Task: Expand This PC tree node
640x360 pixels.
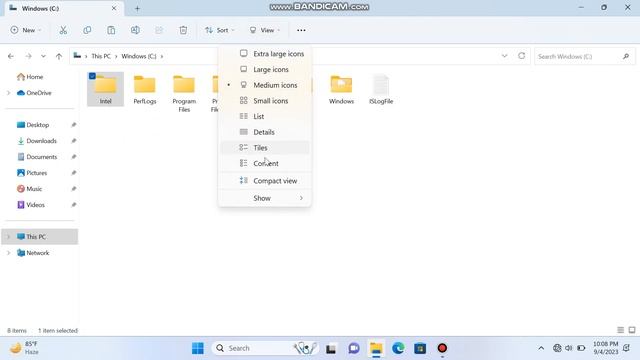Action: tap(9, 237)
